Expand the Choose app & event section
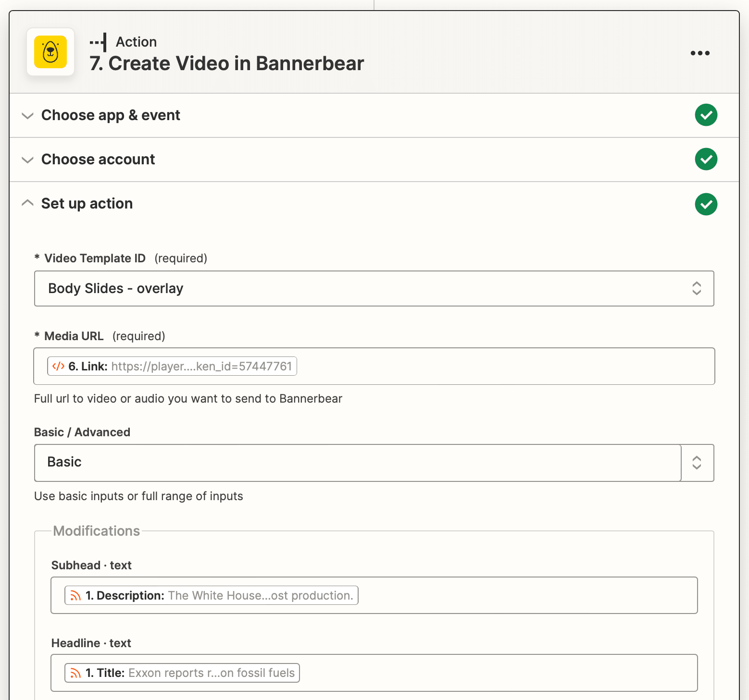Image resolution: width=749 pixels, height=700 pixels. point(374,115)
